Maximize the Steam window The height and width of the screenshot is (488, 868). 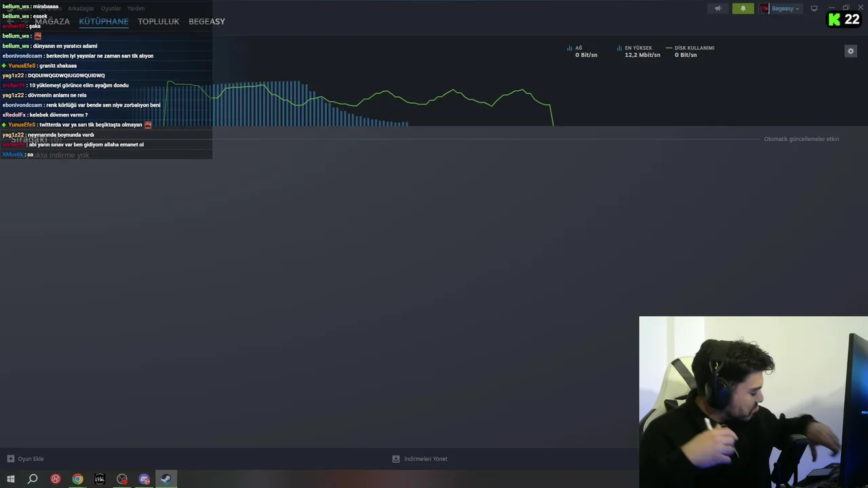(x=846, y=8)
